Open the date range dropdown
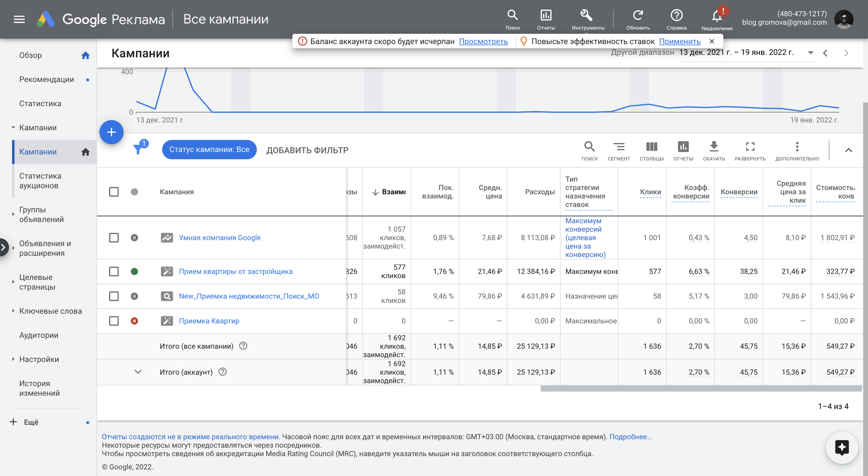 click(811, 52)
